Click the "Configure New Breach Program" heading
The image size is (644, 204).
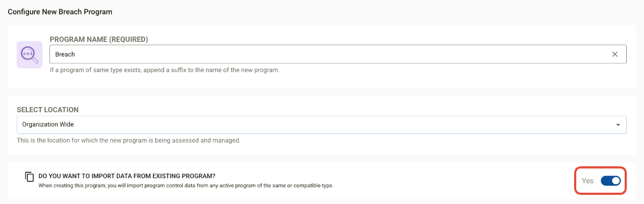click(x=60, y=11)
